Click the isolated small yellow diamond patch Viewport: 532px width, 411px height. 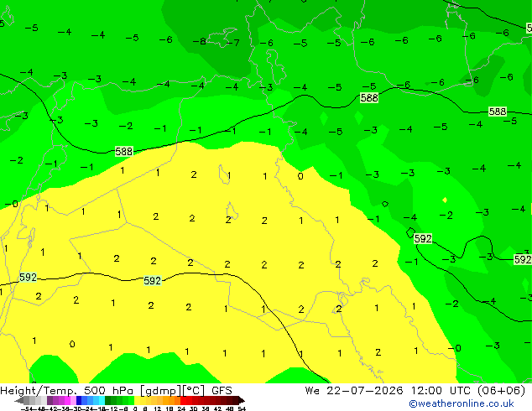[x=445, y=200]
